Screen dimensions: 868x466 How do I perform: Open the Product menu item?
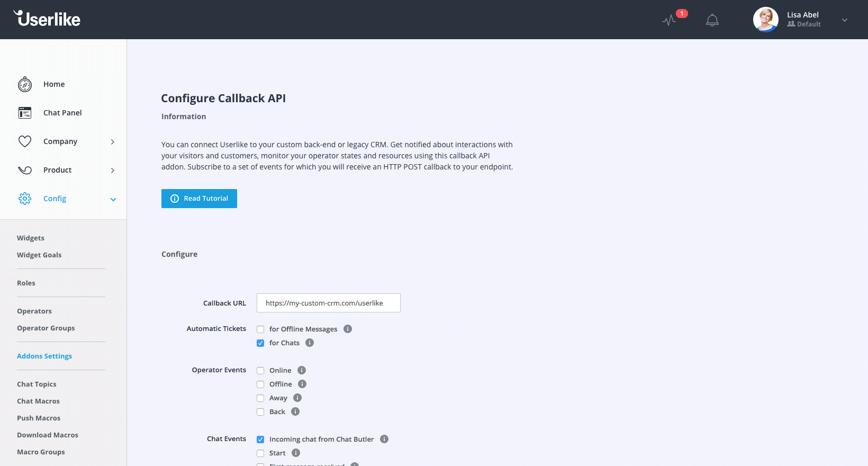(x=57, y=170)
